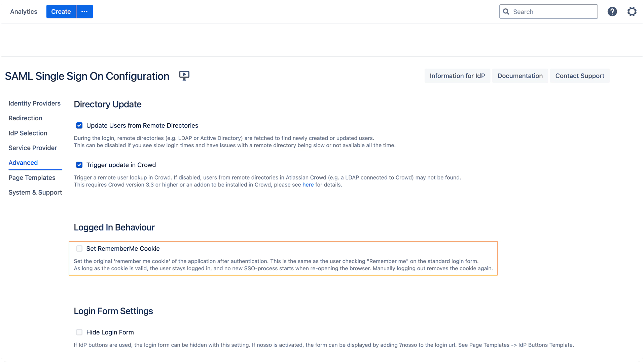Open Information for IdP
The width and height of the screenshot is (644, 363).
click(457, 76)
